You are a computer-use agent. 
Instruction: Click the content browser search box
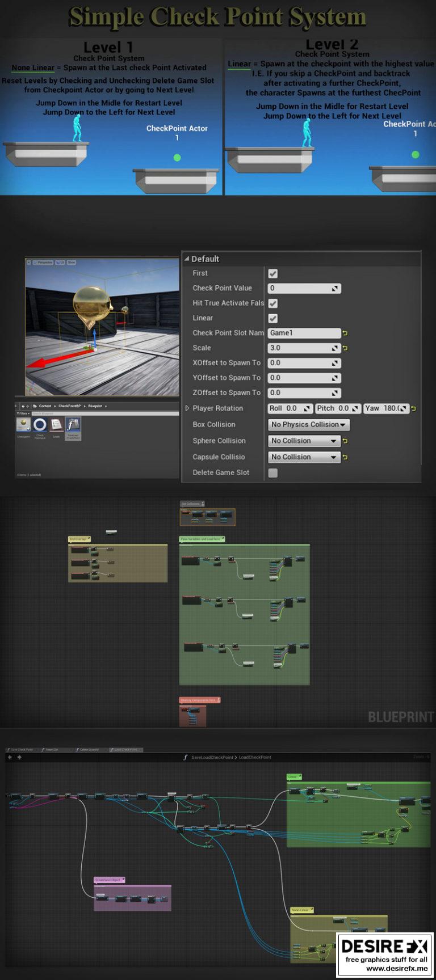click(105, 413)
